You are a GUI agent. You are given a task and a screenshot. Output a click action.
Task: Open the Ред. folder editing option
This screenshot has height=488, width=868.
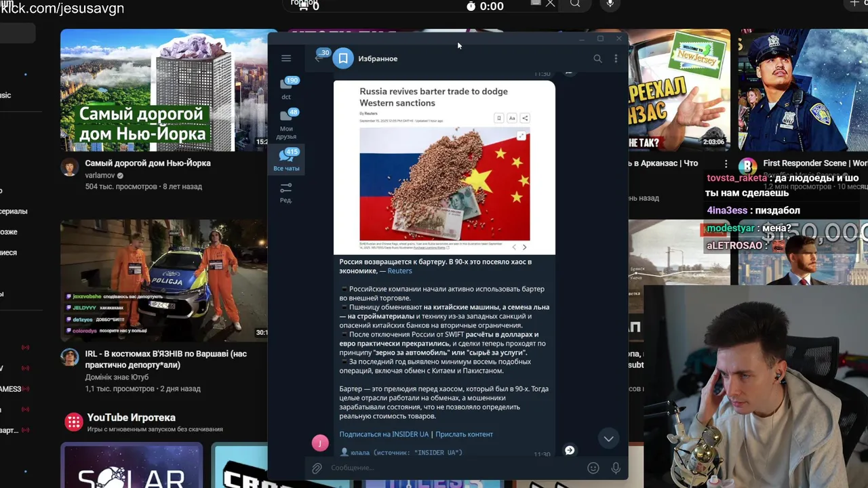pos(286,192)
